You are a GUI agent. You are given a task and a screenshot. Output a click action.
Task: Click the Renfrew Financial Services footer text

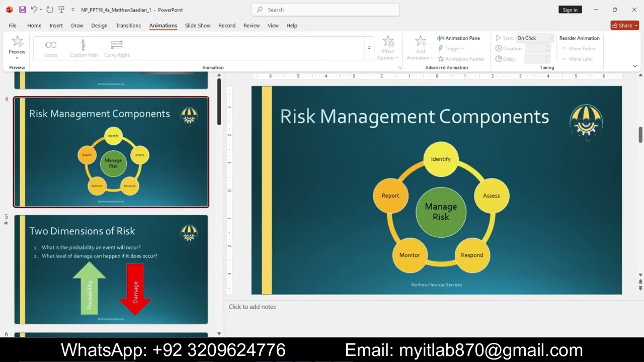click(x=436, y=285)
